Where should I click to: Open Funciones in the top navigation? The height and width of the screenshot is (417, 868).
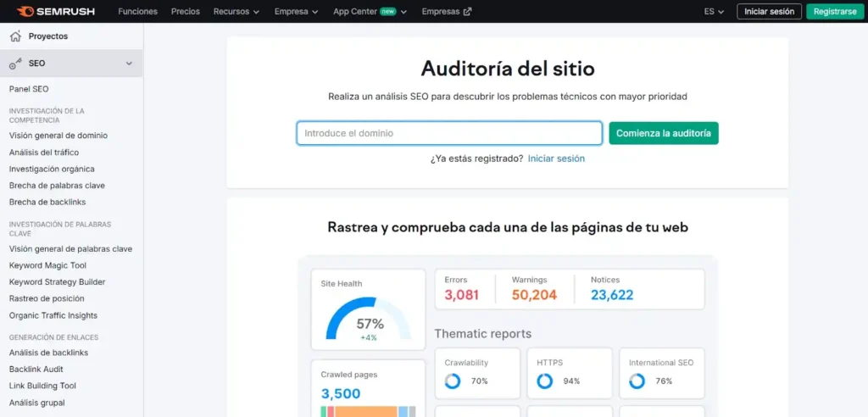[x=138, y=11]
